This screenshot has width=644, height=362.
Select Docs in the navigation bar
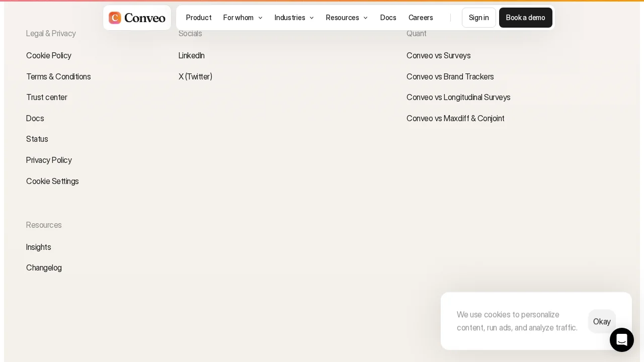pyautogui.click(x=388, y=18)
